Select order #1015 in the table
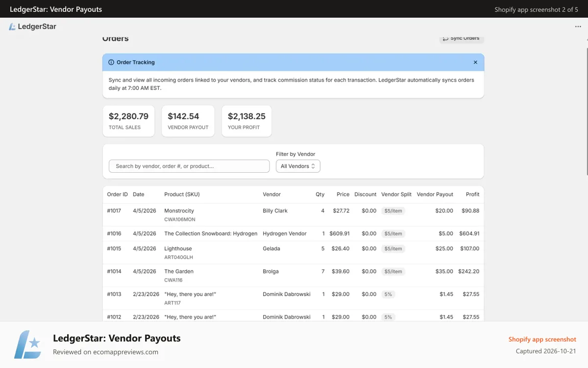The image size is (588, 368). (x=293, y=253)
